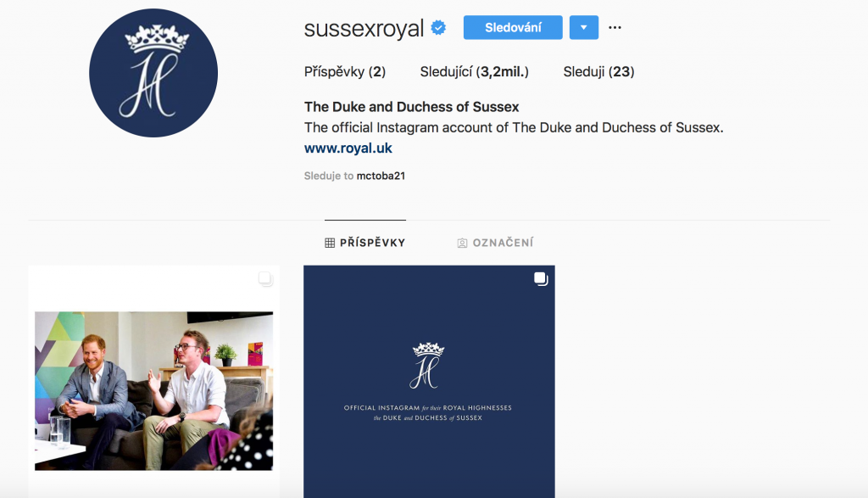Click the tagged-person icon beside OZNAČENÍ
This screenshot has height=498, width=868.
462,243
